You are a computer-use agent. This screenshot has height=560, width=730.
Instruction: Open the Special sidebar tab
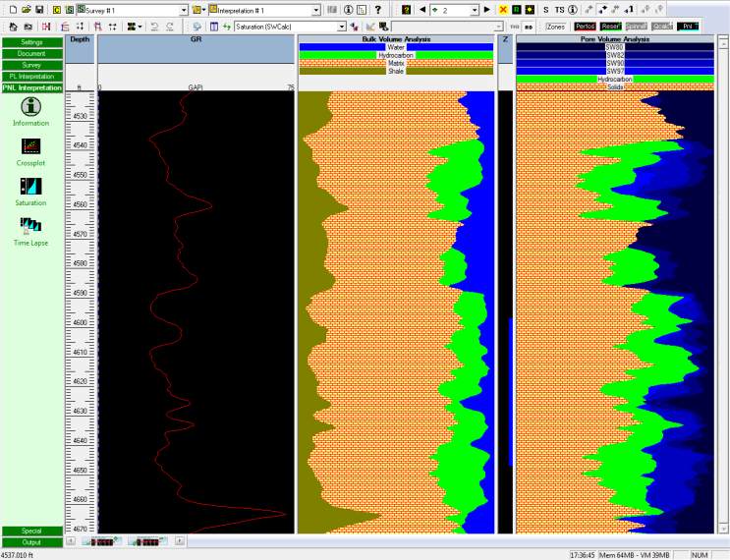click(x=32, y=532)
